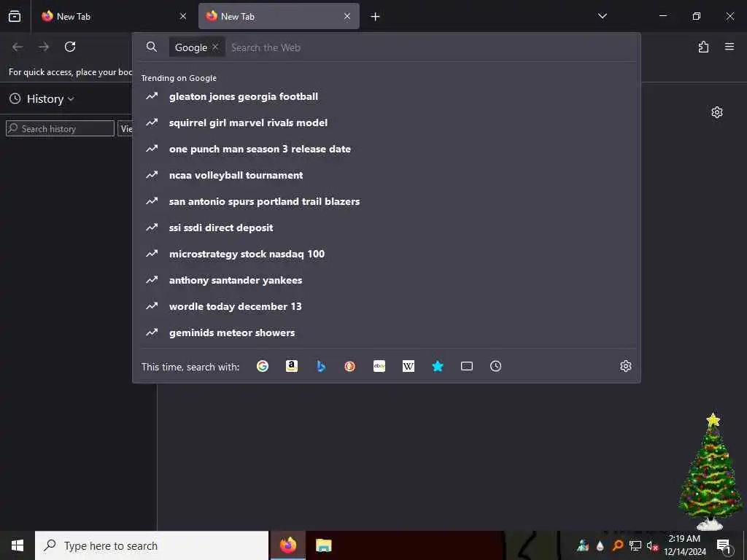Screen dimensions: 747x560
Task: Select the squirrel girl marvel rivals model suggestion
Action: [x=388, y=122]
